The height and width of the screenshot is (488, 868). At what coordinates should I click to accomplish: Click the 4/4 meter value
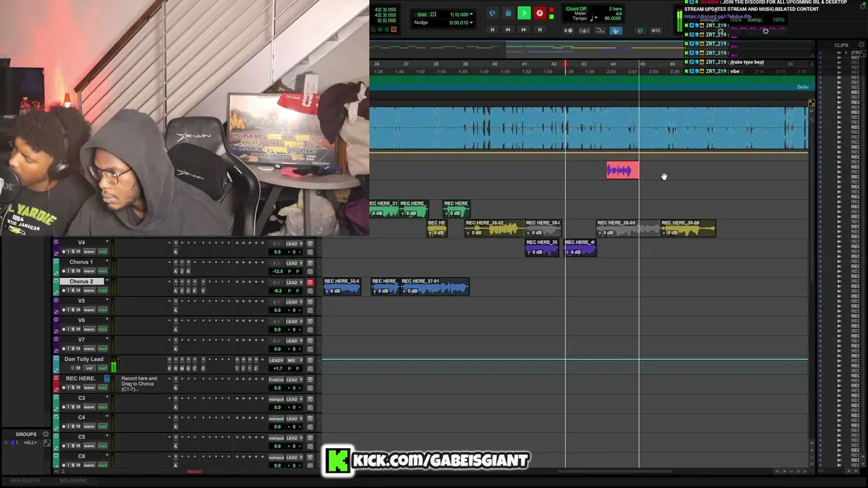tap(618, 14)
